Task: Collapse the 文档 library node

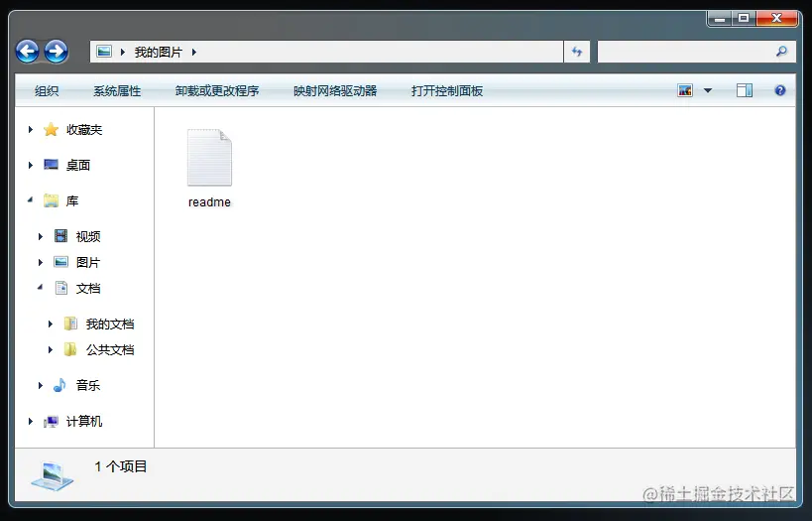Action: [40, 287]
